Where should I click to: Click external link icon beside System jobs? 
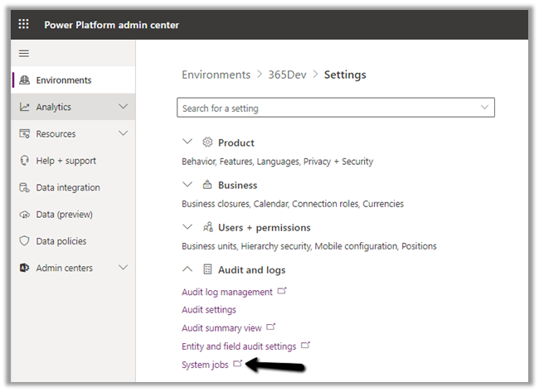[238, 364]
